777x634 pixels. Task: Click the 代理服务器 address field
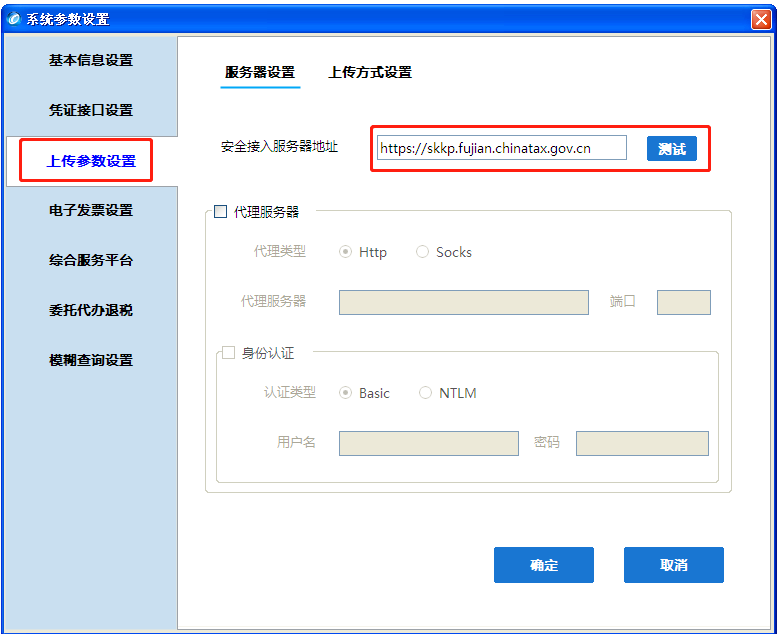[464, 302]
